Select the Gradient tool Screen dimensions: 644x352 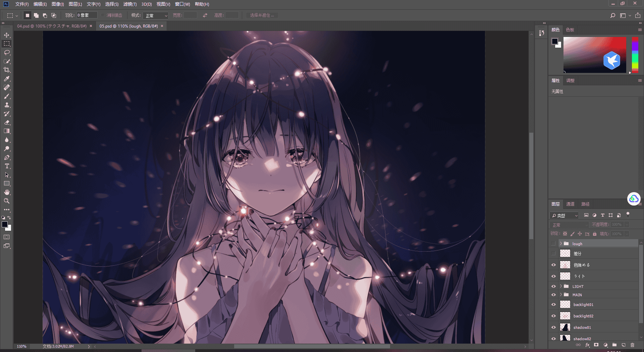(7, 131)
